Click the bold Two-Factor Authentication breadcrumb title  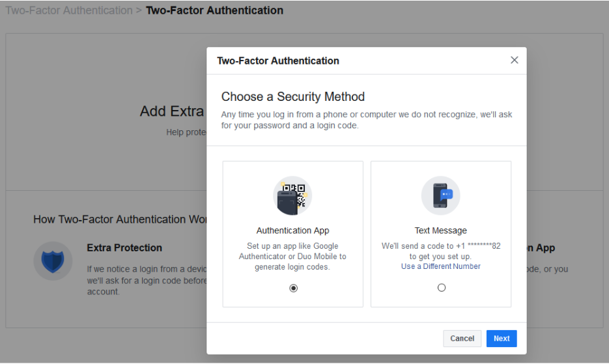click(x=214, y=10)
